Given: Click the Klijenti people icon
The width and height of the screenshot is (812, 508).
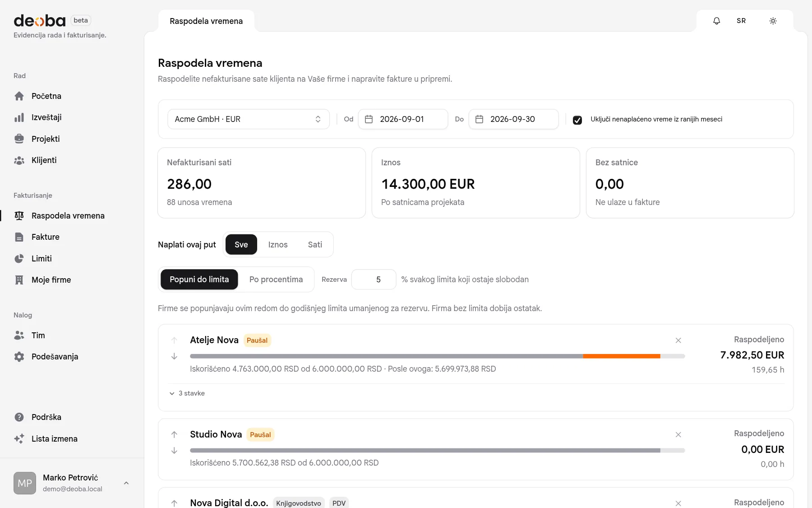Looking at the screenshot, I should tap(19, 160).
